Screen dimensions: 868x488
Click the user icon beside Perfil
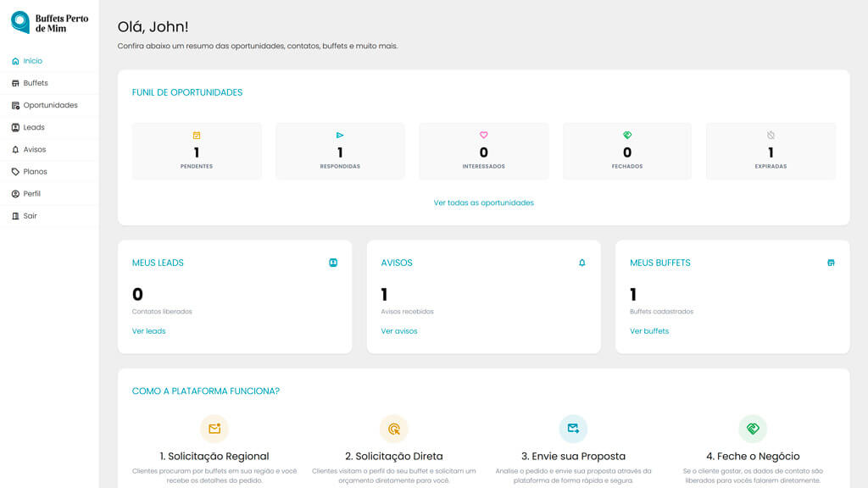pos(15,194)
